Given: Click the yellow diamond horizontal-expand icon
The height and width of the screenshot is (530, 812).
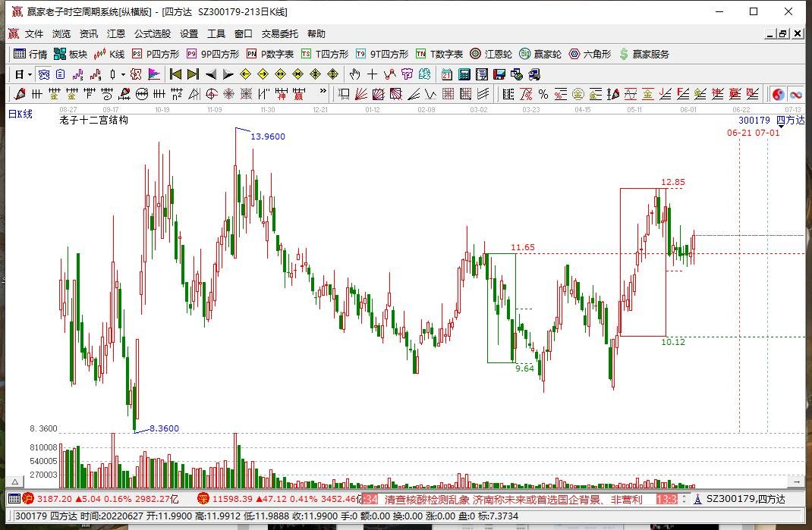Looking at the screenshot, I should tap(280, 74).
